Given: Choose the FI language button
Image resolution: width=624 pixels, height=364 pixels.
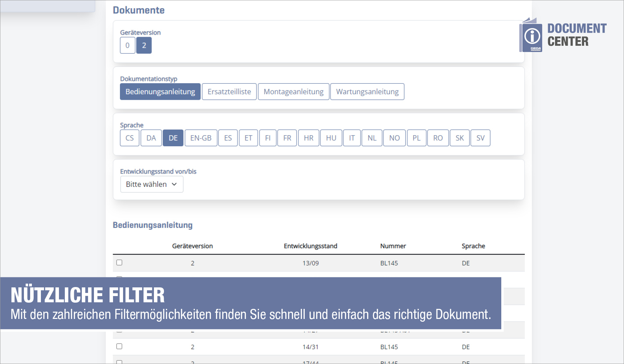Looking at the screenshot, I should click(x=268, y=138).
